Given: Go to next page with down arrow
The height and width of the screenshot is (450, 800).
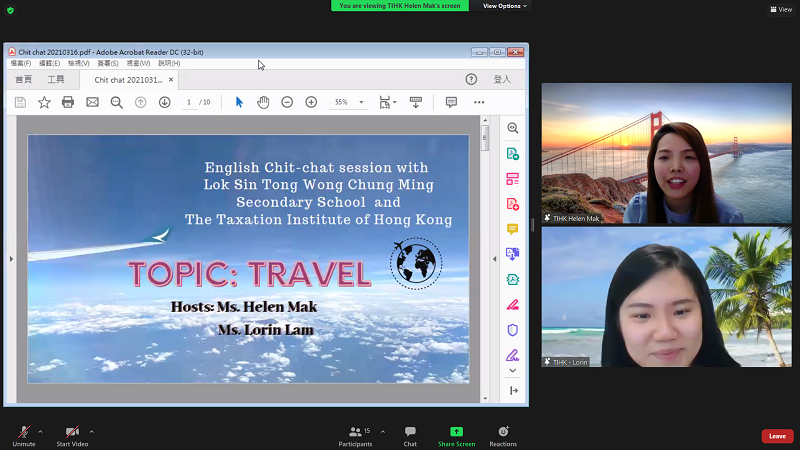Looking at the screenshot, I should pyautogui.click(x=164, y=102).
